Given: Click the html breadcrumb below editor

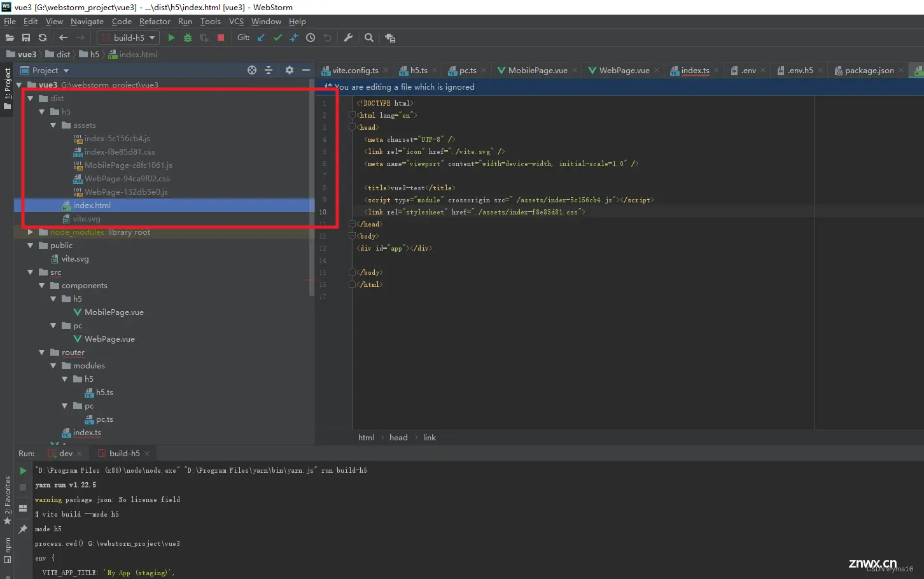Looking at the screenshot, I should pos(366,437).
